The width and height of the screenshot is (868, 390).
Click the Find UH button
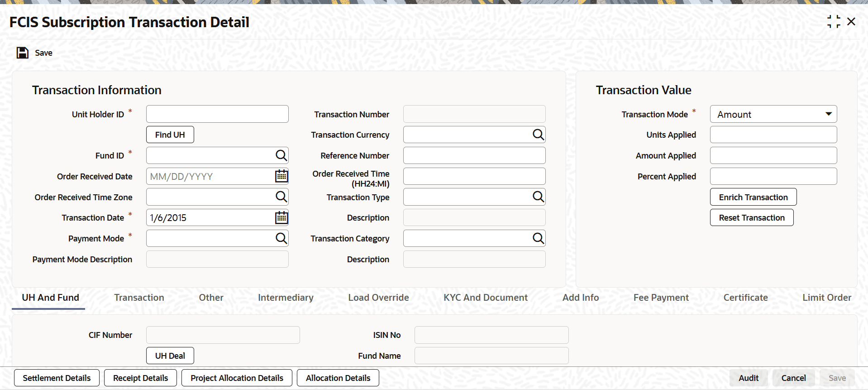coord(170,135)
